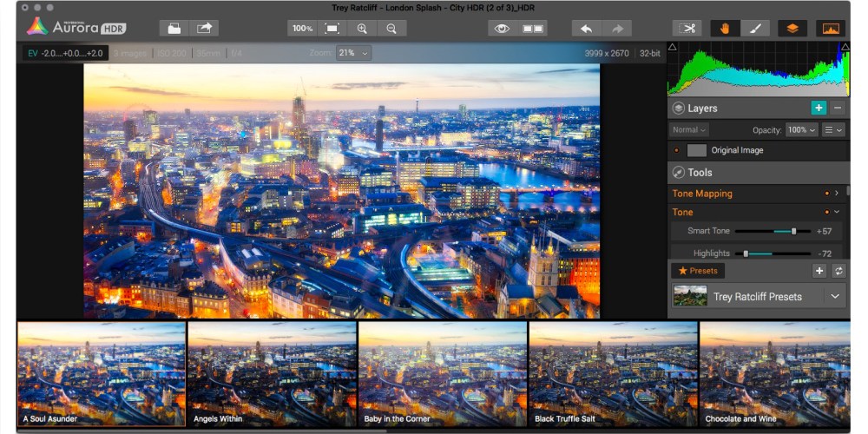Image resolution: width=868 pixels, height=434 pixels.
Task: Click the open image folder icon
Action: click(174, 28)
